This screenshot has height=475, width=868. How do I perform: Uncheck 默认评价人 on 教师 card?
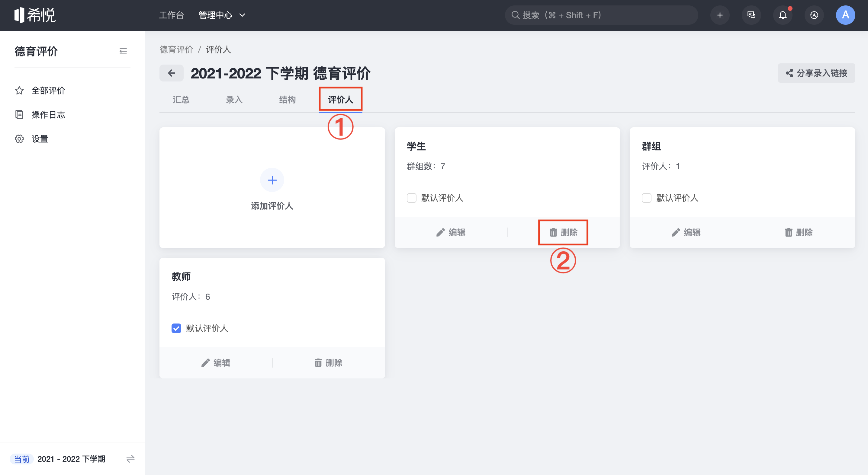click(x=176, y=328)
